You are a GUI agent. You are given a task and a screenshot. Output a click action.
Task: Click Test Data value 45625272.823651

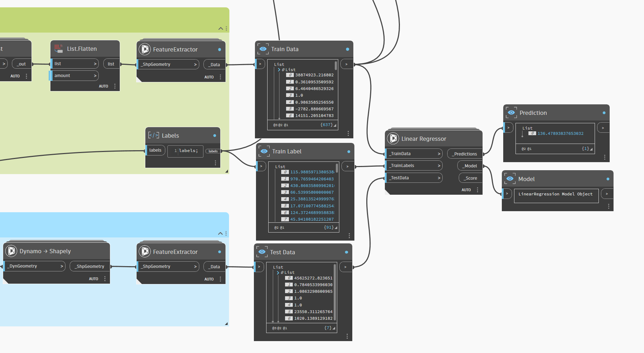tap(313, 278)
